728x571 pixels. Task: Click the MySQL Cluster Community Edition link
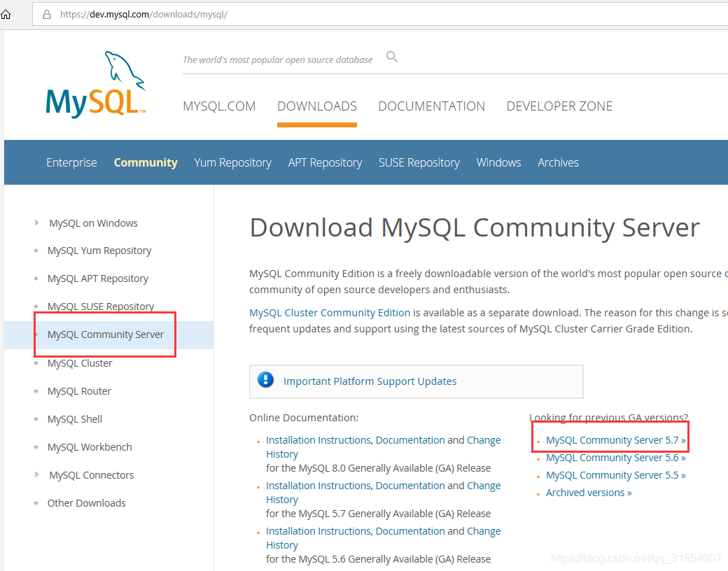coord(329,312)
